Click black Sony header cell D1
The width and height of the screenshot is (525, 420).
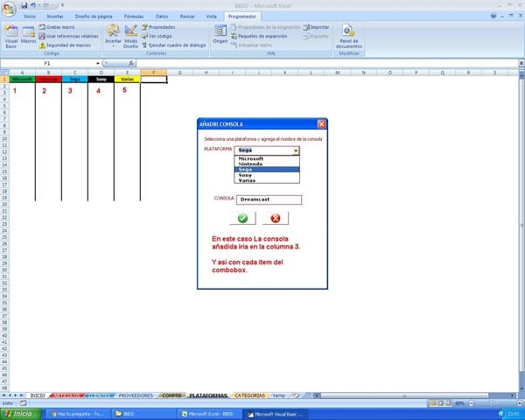click(x=101, y=80)
